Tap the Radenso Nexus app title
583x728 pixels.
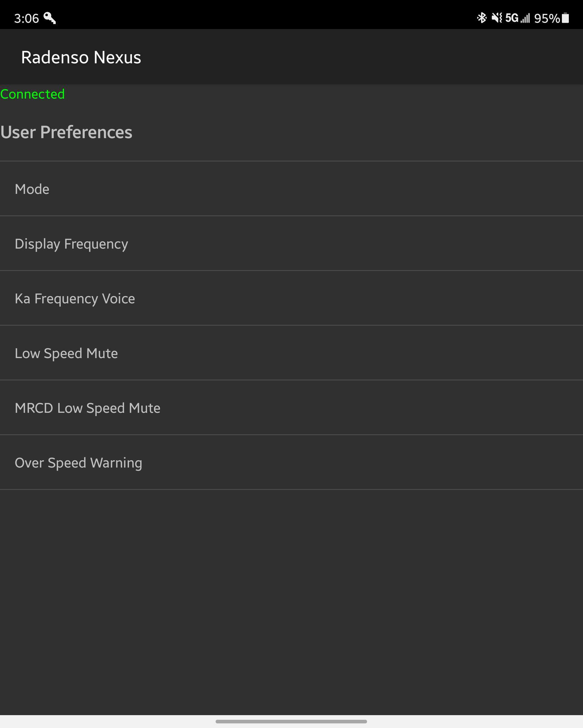pyautogui.click(x=81, y=57)
